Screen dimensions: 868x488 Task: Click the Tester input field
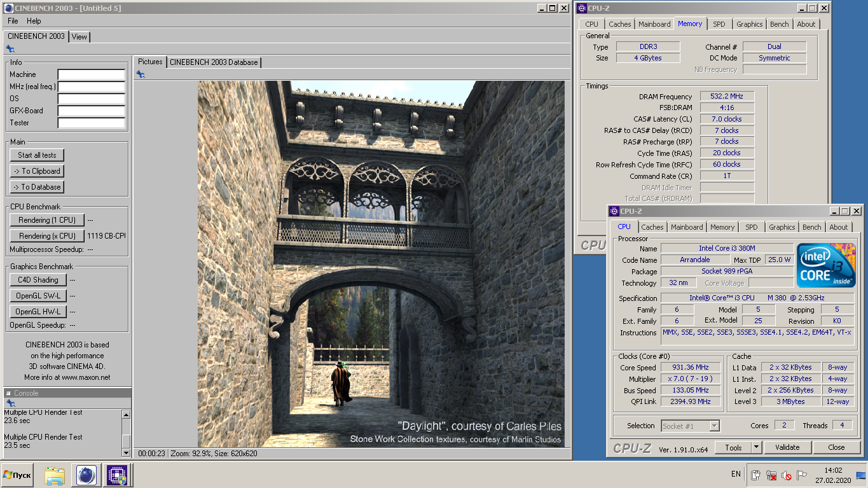point(92,123)
